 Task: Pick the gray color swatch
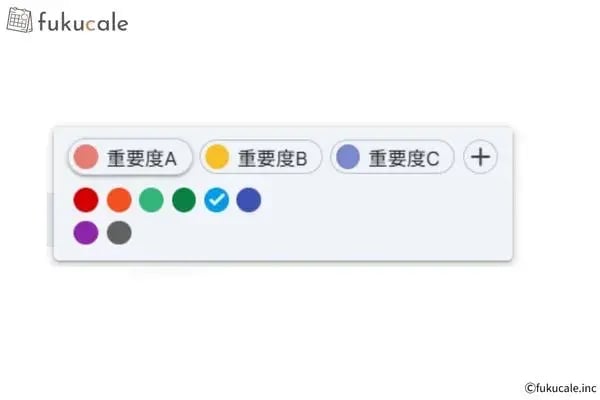(x=119, y=233)
